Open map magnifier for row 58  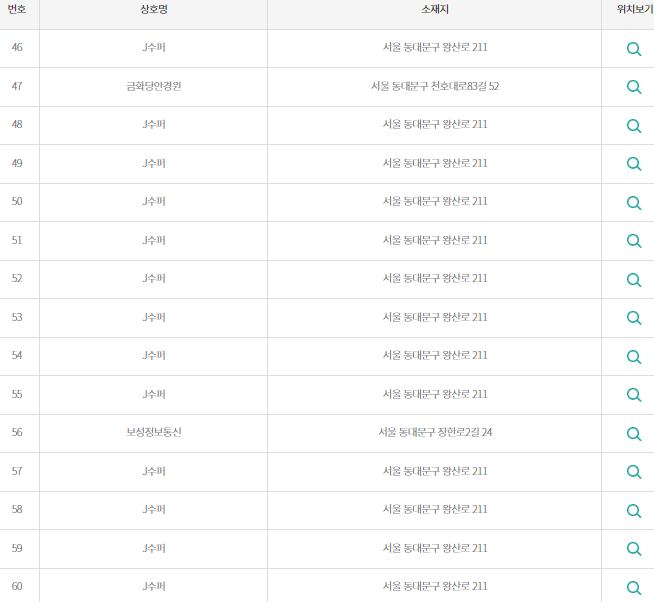[634, 511]
